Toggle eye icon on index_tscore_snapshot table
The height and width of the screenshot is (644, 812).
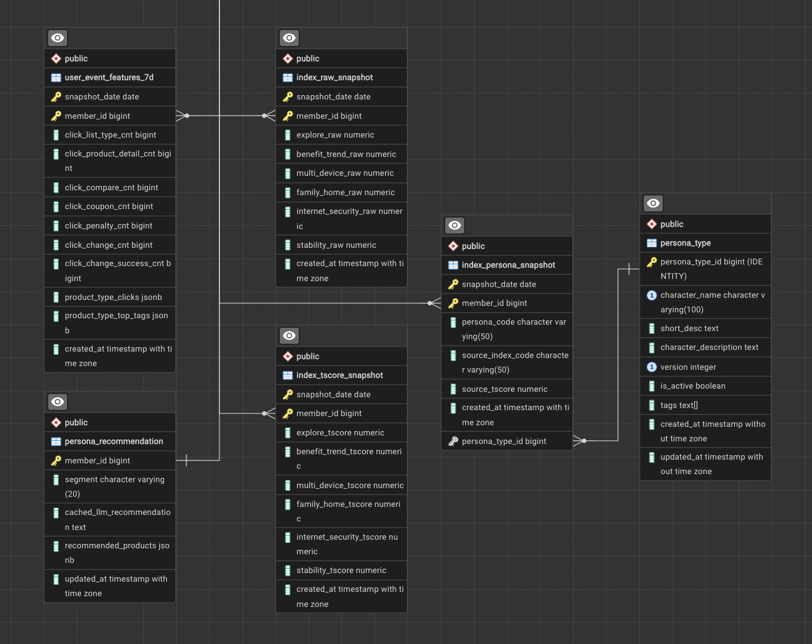tap(289, 336)
